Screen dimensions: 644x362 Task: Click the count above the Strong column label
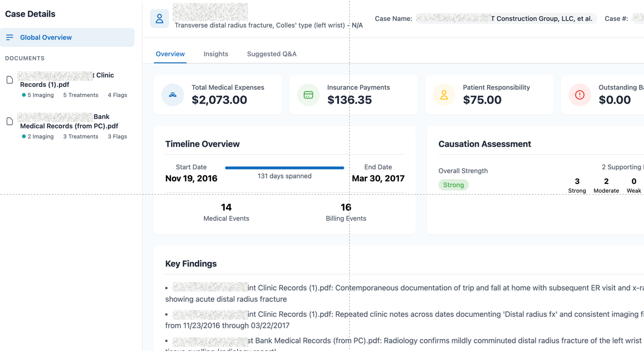(577, 182)
